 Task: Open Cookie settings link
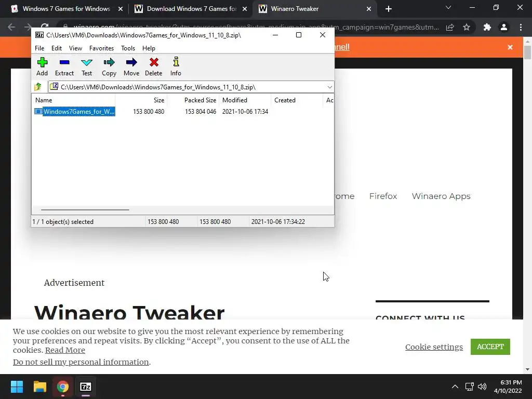tap(434, 347)
